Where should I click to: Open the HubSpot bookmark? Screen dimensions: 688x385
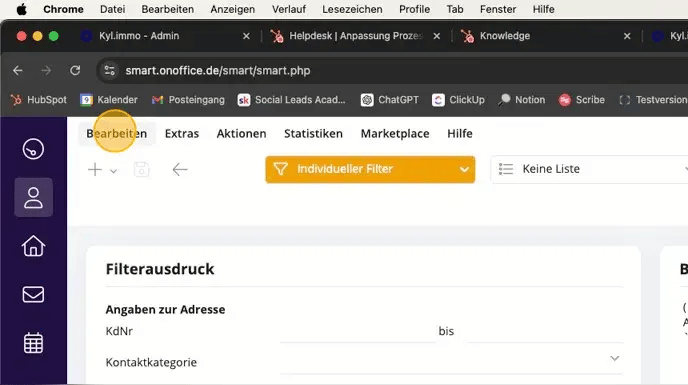coord(39,100)
